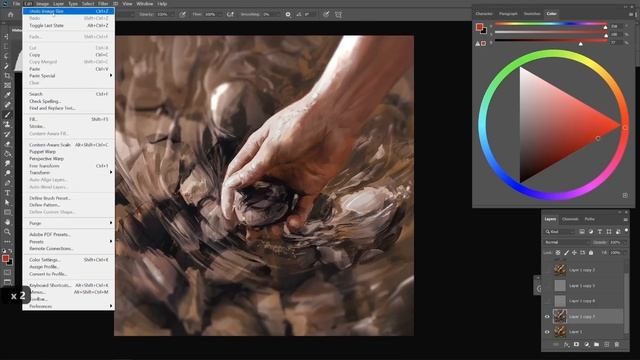Select the Lasso tool

pyautogui.click(x=7, y=56)
